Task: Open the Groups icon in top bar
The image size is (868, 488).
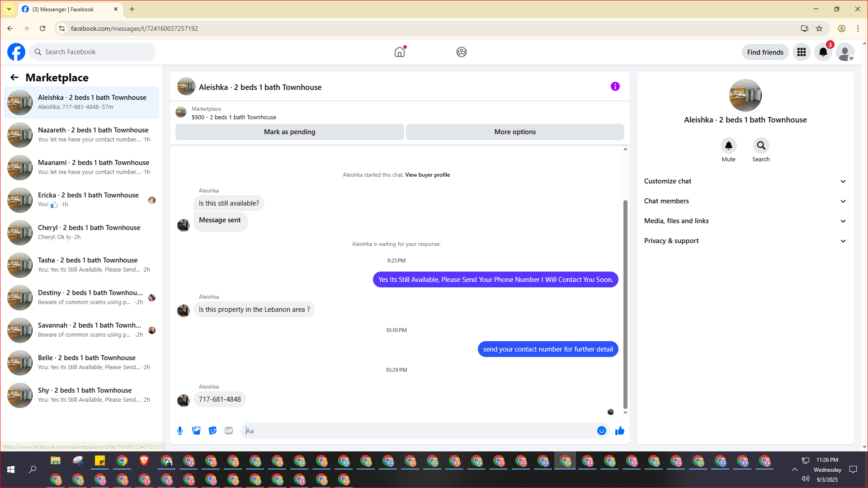Action: coord(462,52)
